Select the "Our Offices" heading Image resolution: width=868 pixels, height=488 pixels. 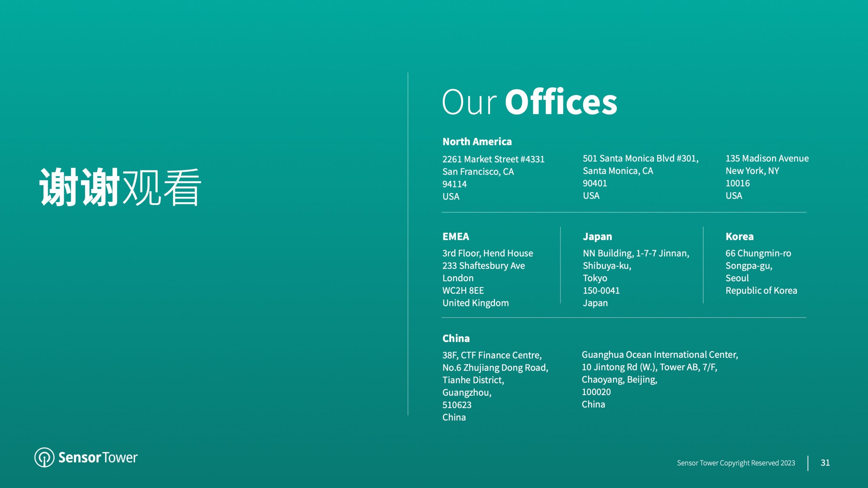530,102
